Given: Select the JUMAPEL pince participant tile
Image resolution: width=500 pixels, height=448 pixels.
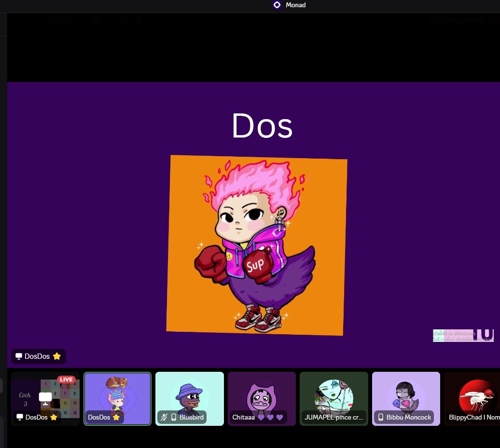Looking at the screenshot, I should pyautogui.click(x=334, y=399).
